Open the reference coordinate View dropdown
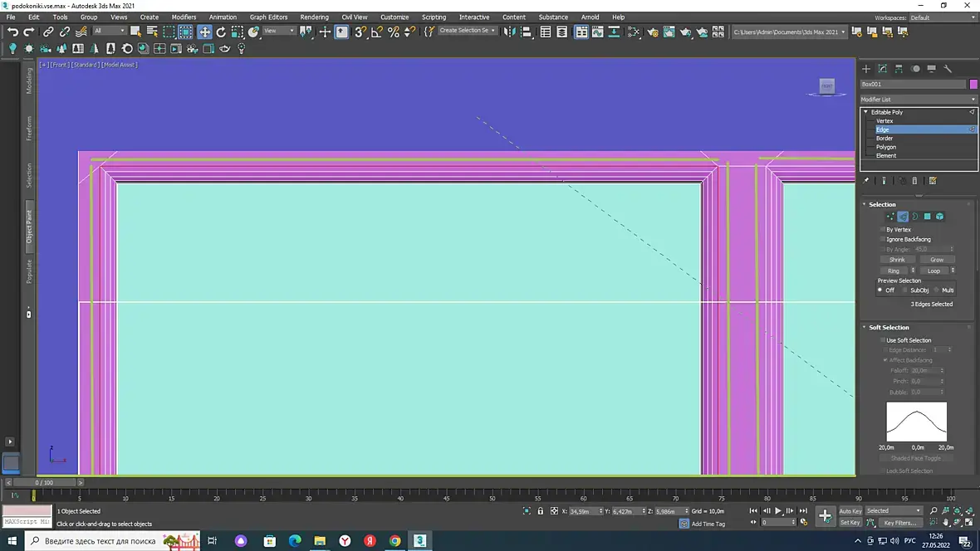The width and height of the screenshot is (980, 551). [279, 31]
